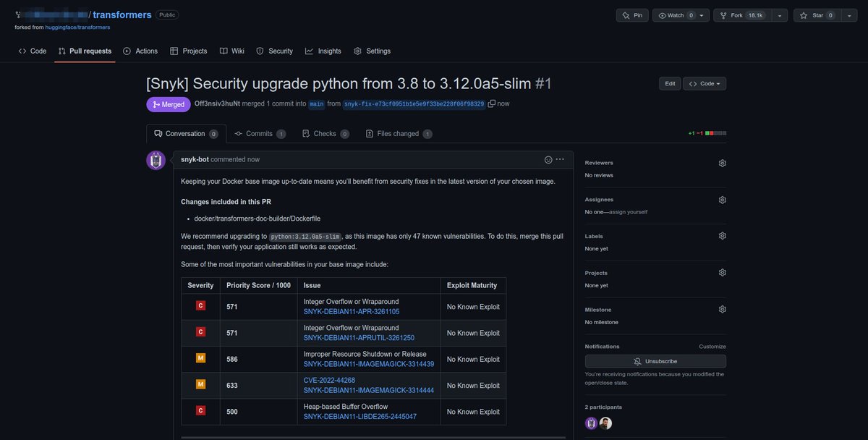This screenshot has height=440, width=868.
Task: Open the repository Settings tab
Action: pyautogui.click(x=373, y=51)
